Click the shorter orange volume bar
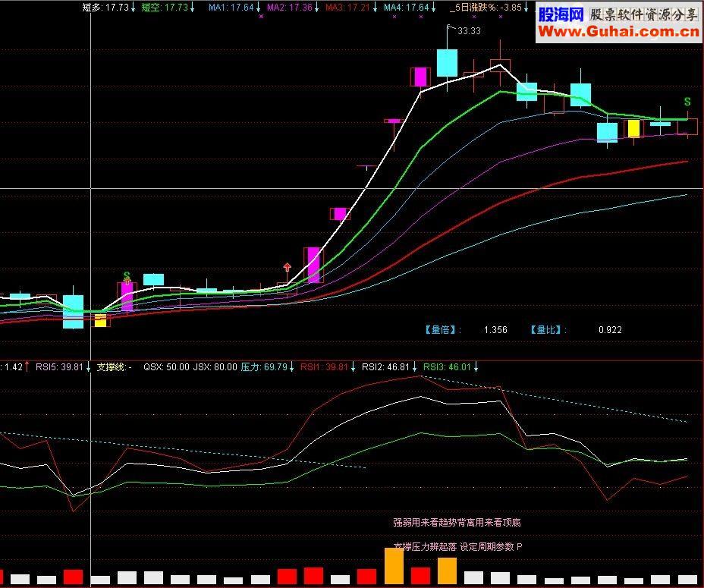Image resolution: width=704 pixels, height=588 pixels. pyautogui.click(x=447, y=571)
